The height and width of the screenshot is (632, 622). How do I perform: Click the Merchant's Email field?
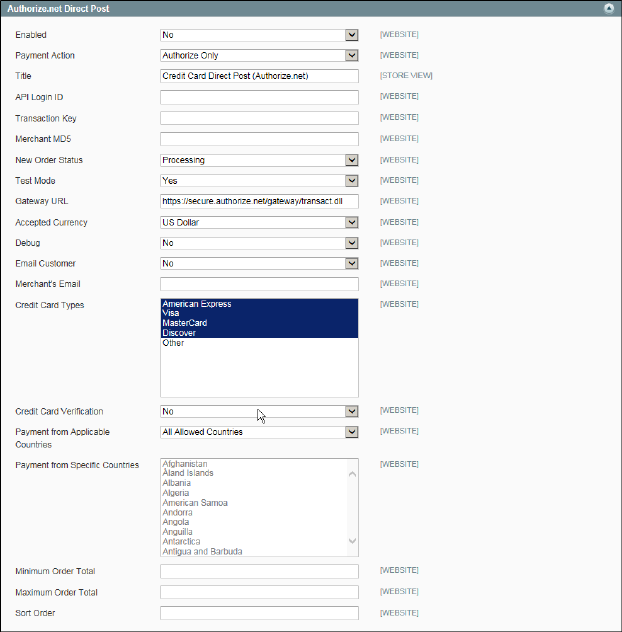[259, 284]
